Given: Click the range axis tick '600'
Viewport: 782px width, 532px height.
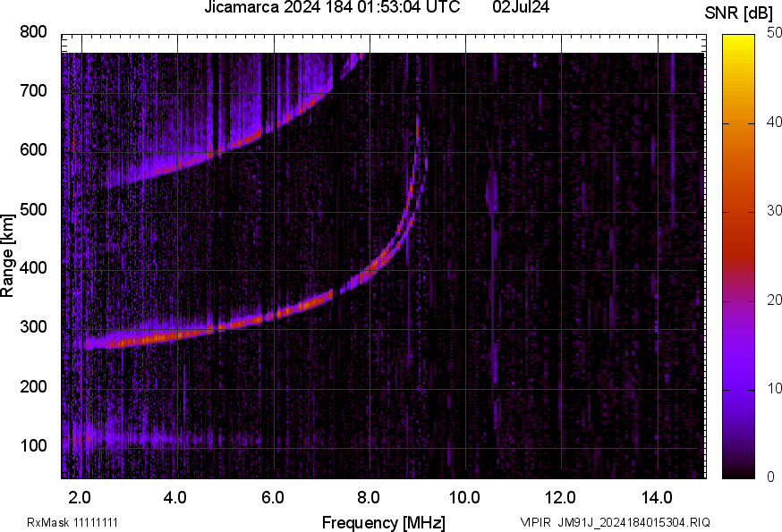Looking at the screenshot, I should (x=33, y=150).
